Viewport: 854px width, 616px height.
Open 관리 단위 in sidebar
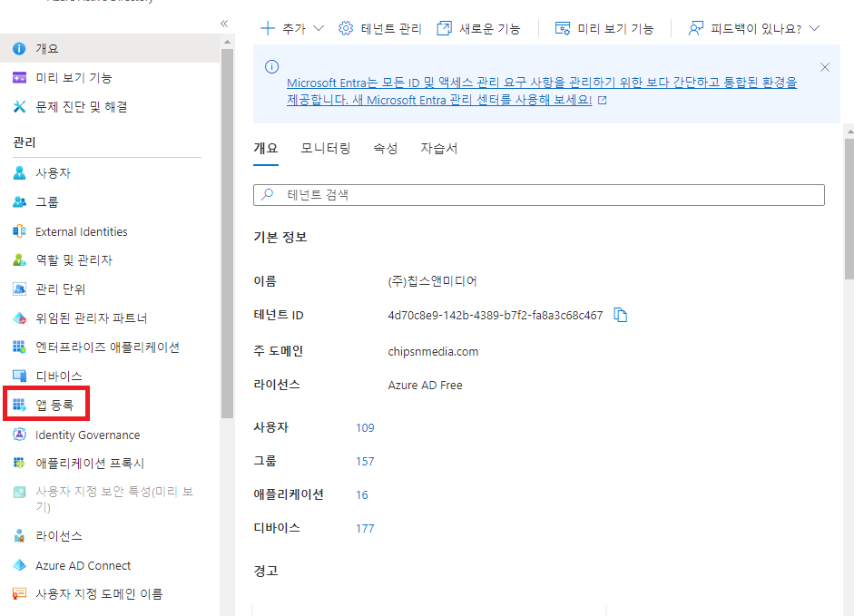pyautogui.click(x=60, y=289)
